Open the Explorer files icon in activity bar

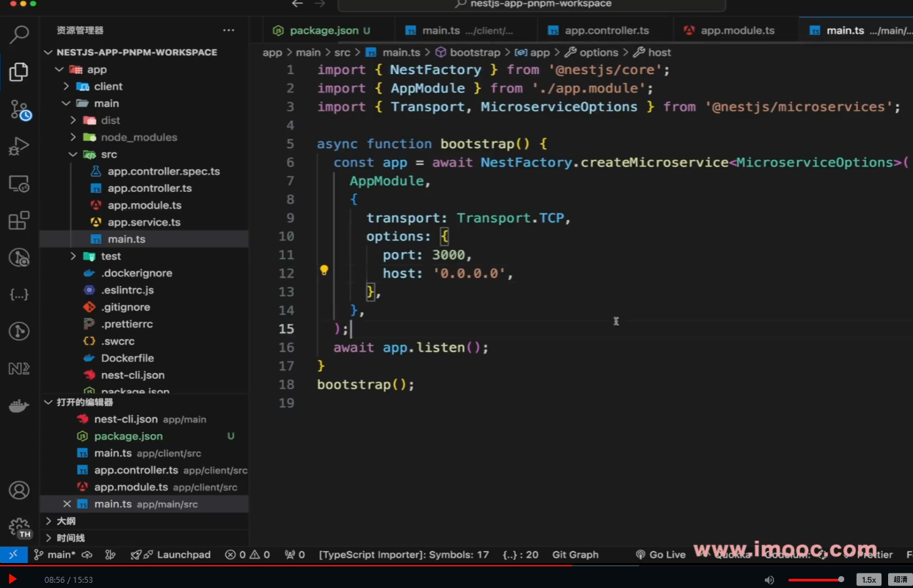pos(19,71)
